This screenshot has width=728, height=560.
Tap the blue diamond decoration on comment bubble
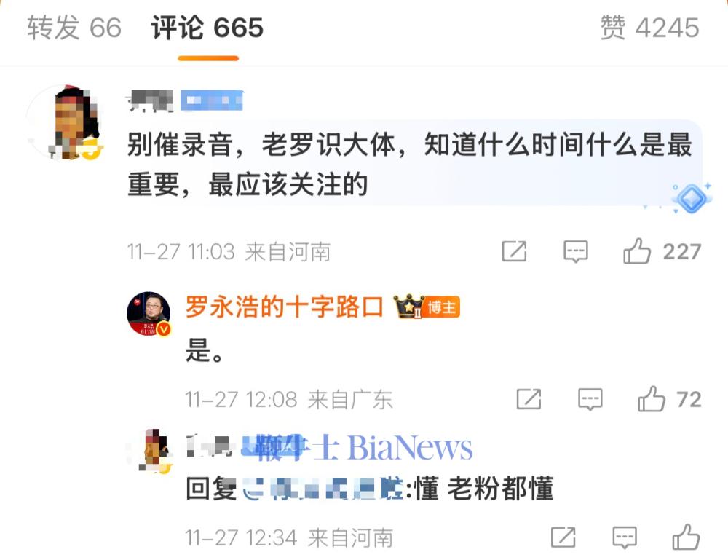click(691, 198)
